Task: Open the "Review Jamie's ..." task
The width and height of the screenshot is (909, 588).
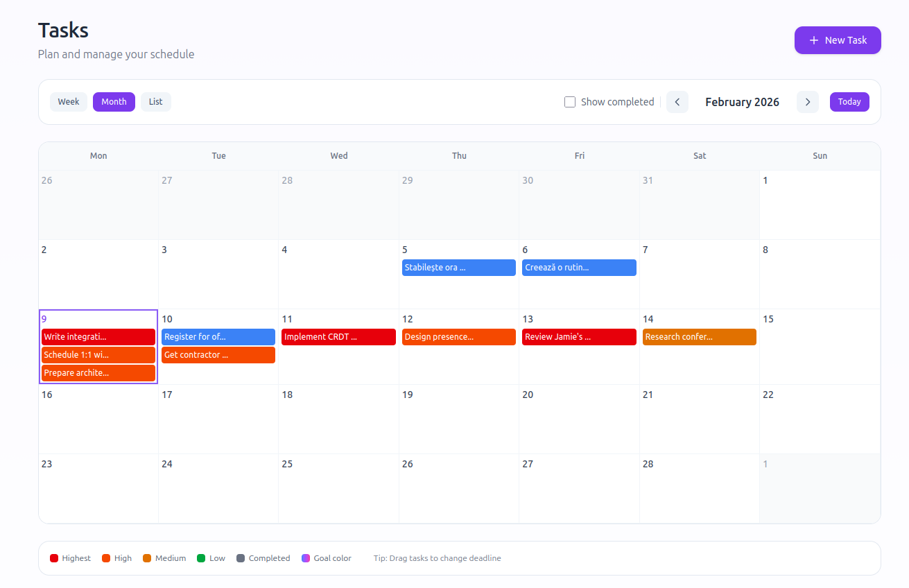Action: pos(579,337)
